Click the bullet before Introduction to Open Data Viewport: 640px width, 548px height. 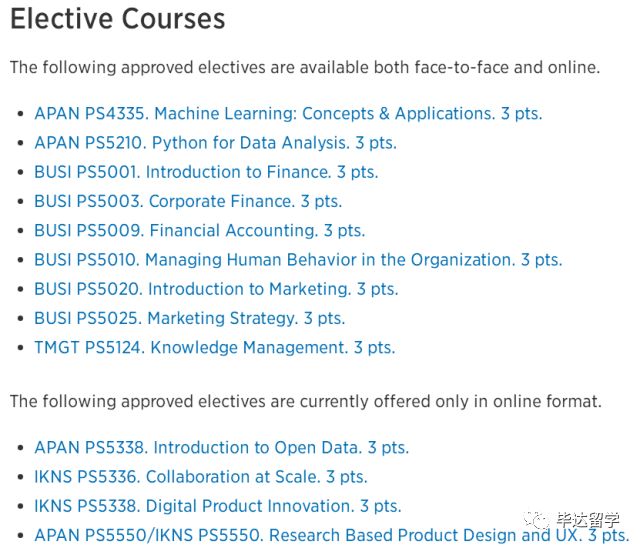(20, 448)
